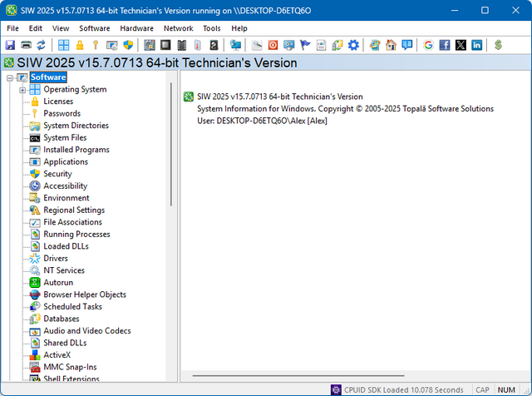Screen dimensions: 532x396
Task: Click the Print toolbar icon
Action: [26, 45]
